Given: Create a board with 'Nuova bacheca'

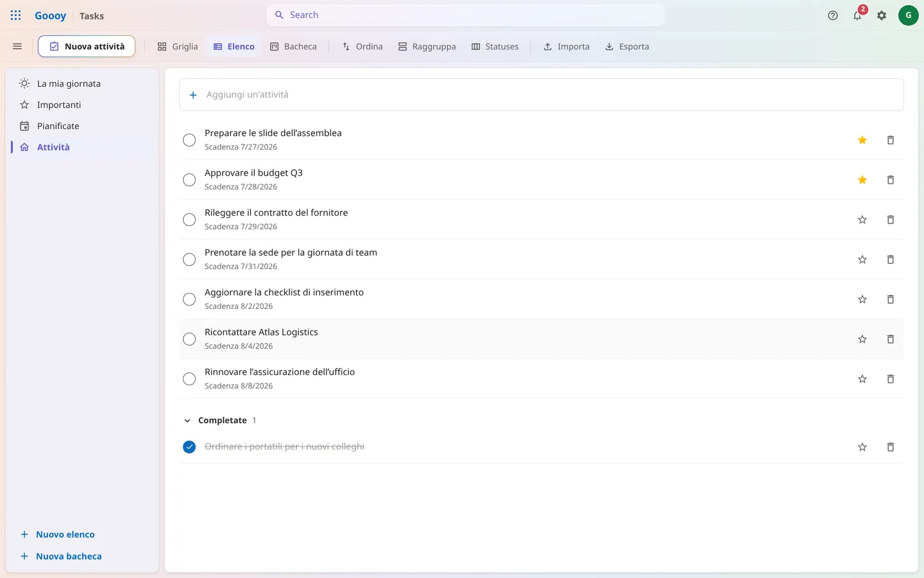Looking at the screenshot, I should [61, 556].
